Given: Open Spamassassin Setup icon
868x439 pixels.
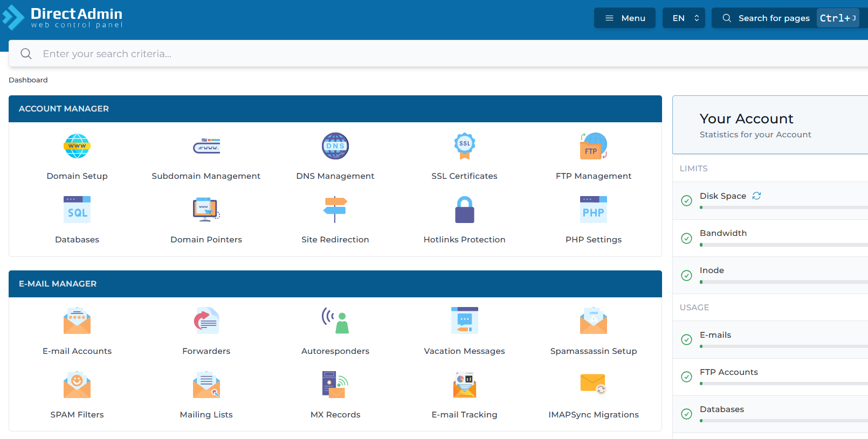Looking at the screenshot, I should pos(593,321).
